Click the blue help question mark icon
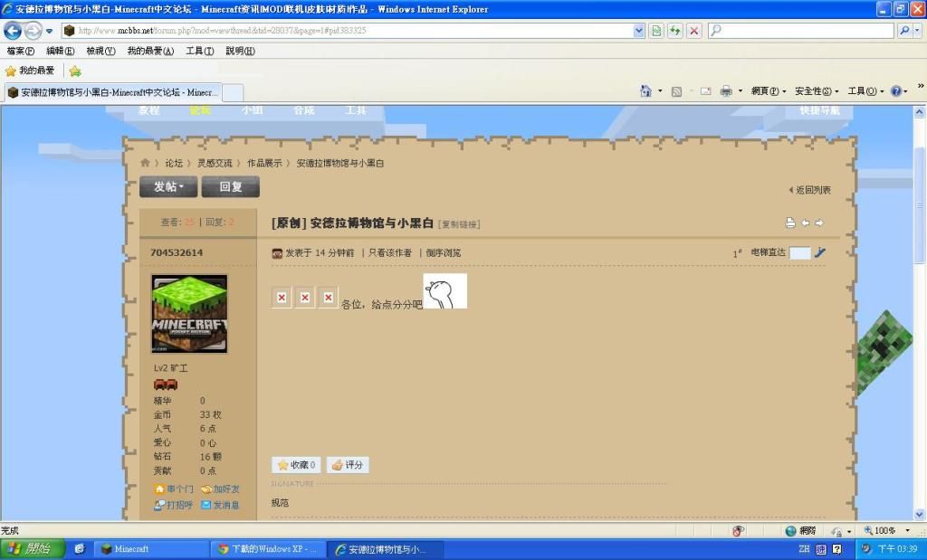927x560 pixels. [896, 91]
